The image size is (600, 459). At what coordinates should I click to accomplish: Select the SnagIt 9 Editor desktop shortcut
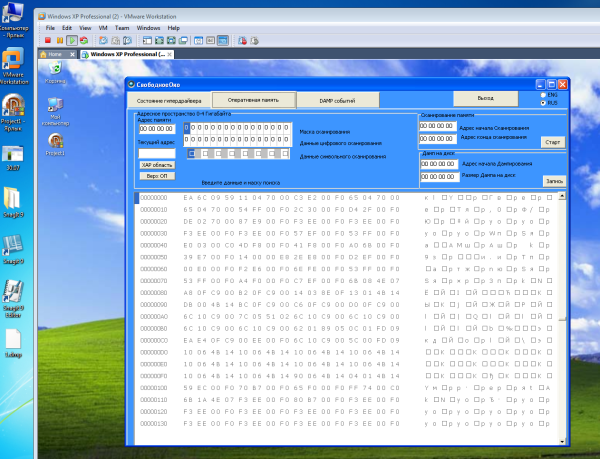pos(13,299)
